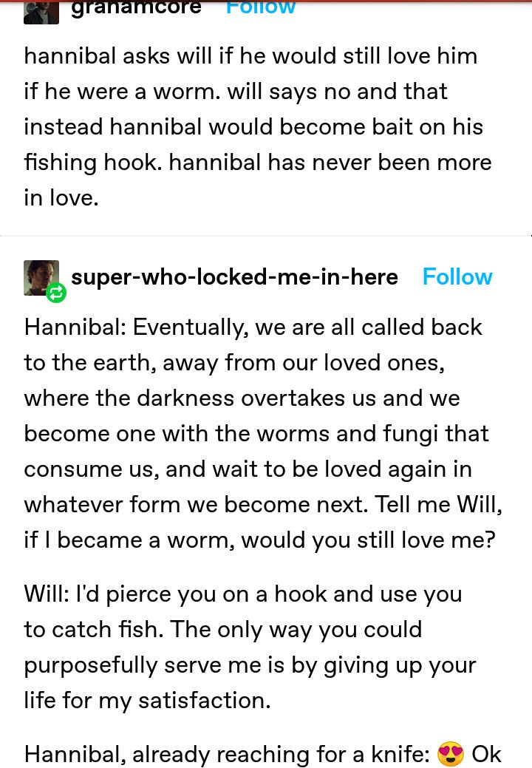Image resolution: width=532 pixels, height=768 pixels.
Task: Click 'life for my satisfaction.' line
Action: pos(147,701)
